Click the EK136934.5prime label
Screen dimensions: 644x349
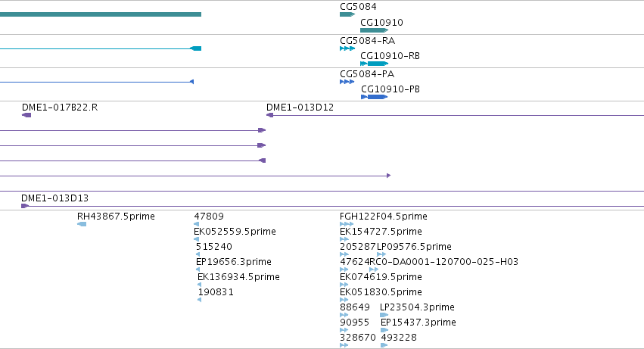(238, 277)
